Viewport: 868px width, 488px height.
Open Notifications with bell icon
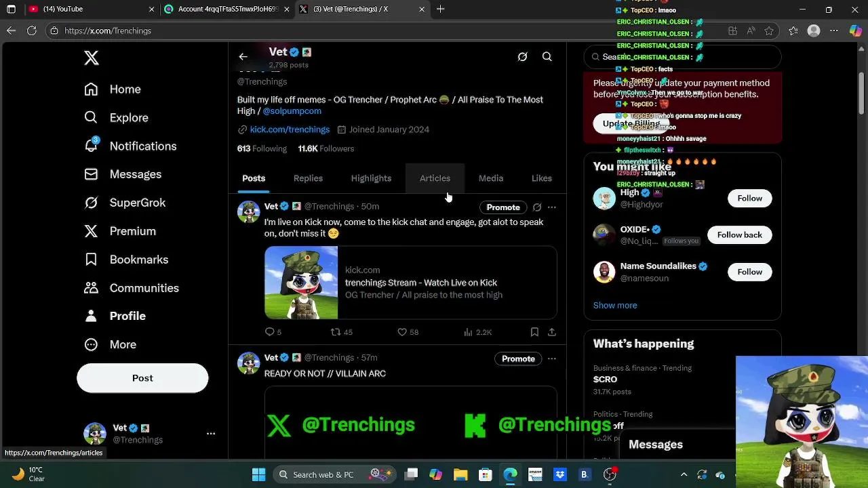130,146
